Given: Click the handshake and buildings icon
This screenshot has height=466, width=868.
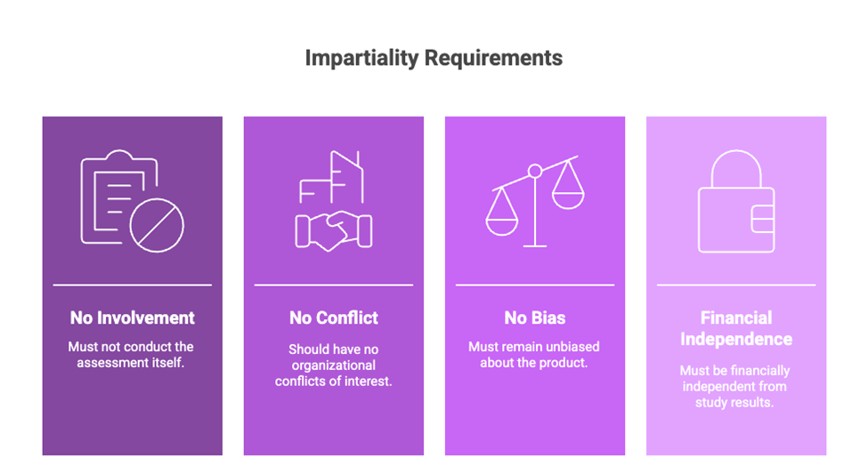Looking at the screenshot, I should click(334, 202).
